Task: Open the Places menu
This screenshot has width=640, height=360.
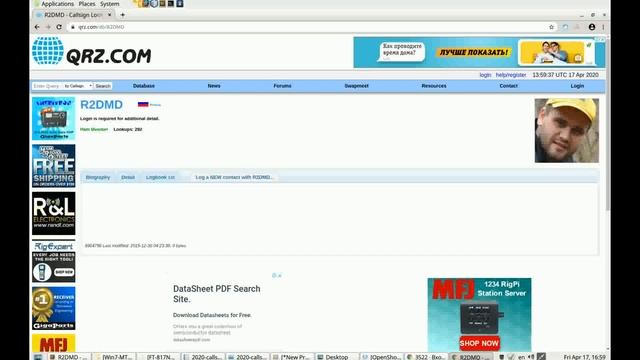Action: 87,4
